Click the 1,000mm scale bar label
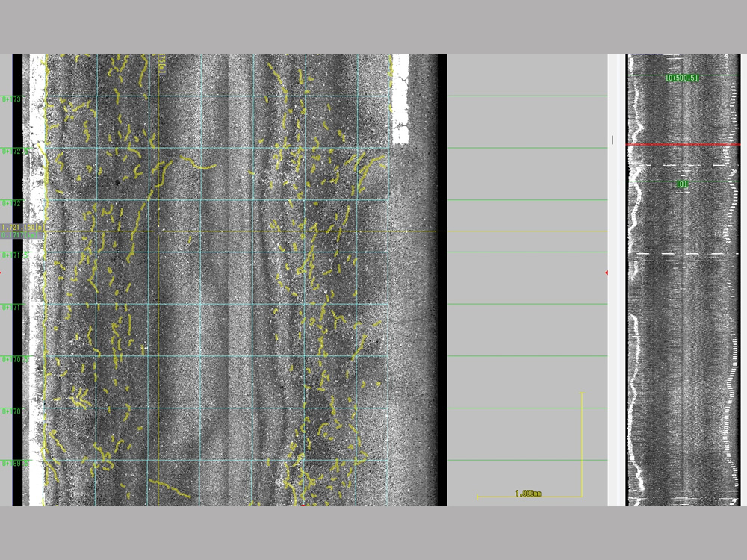Image resolution: width=747 pixels, height=560 pixels. [x=528, y=494]
